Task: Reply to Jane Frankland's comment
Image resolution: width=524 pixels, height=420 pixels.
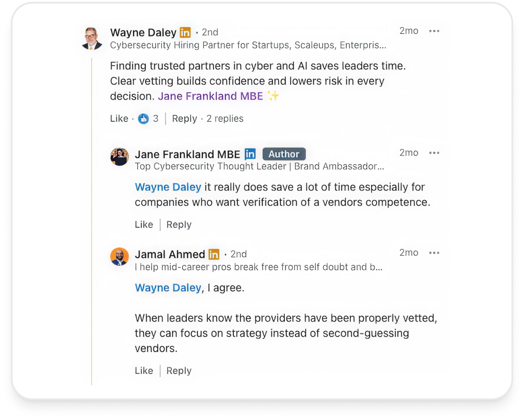Action: coord(179,224)
